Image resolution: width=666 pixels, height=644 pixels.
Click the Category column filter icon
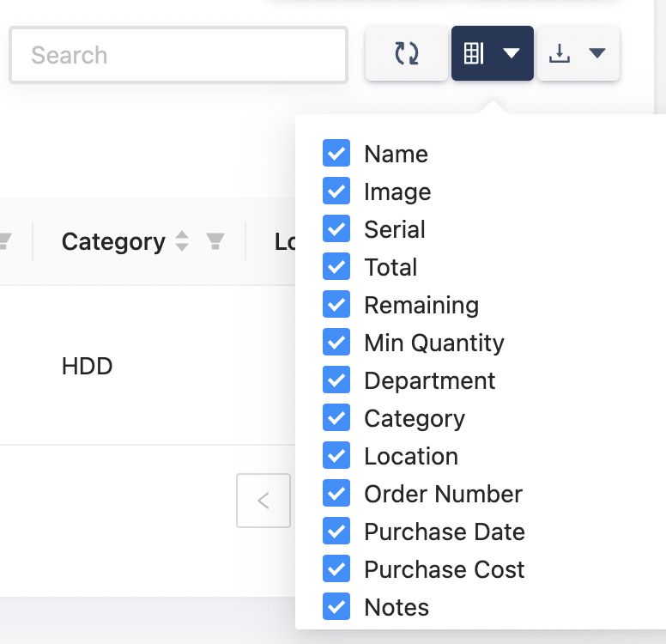tap(215, 242)
